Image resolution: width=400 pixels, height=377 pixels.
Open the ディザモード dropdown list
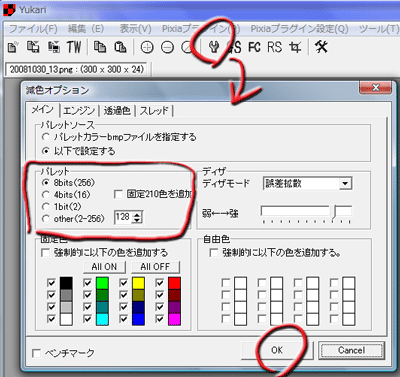[x=345, y=184]
